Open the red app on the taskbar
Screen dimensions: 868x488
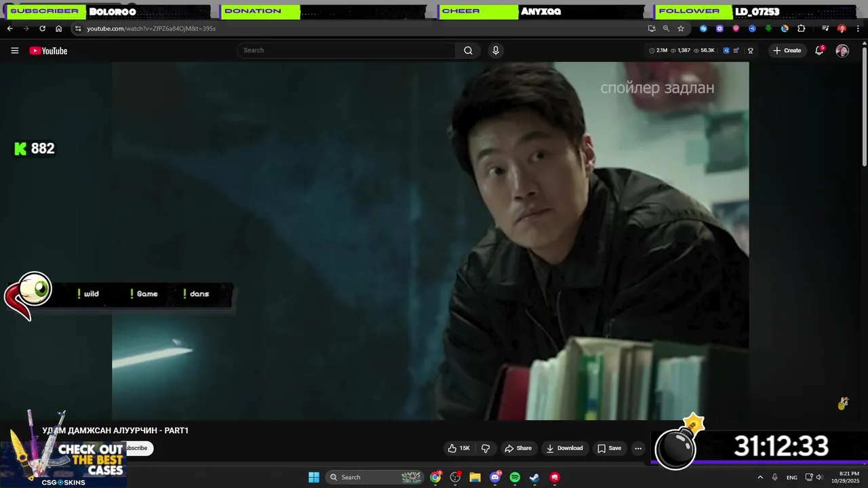[x=555, y=477]
